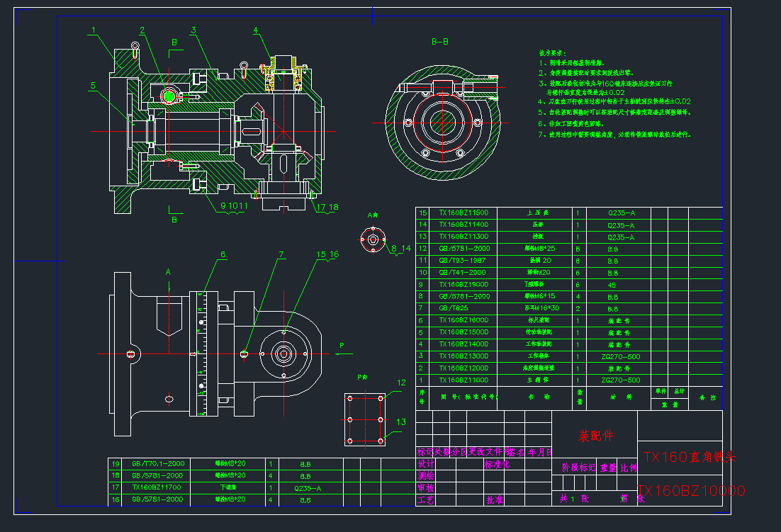781x532 pixels.
Task: Select the red title text TX160直角铣头
Action: 689,457
